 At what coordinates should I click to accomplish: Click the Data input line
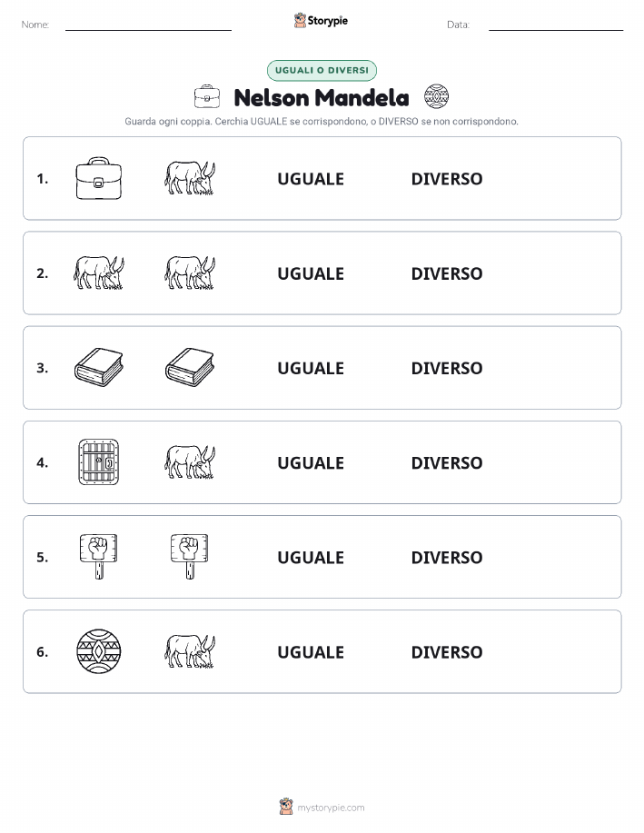[x=556, y=25]
